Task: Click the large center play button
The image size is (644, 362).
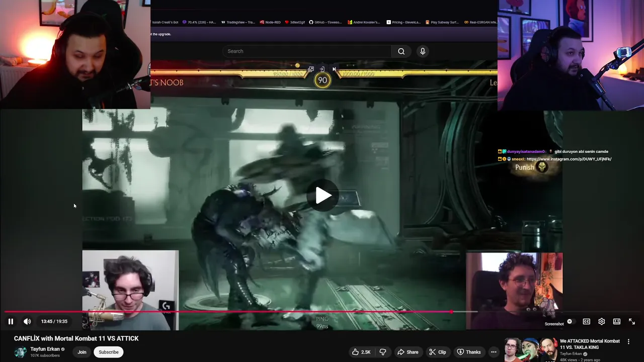Action: (323, 196)
